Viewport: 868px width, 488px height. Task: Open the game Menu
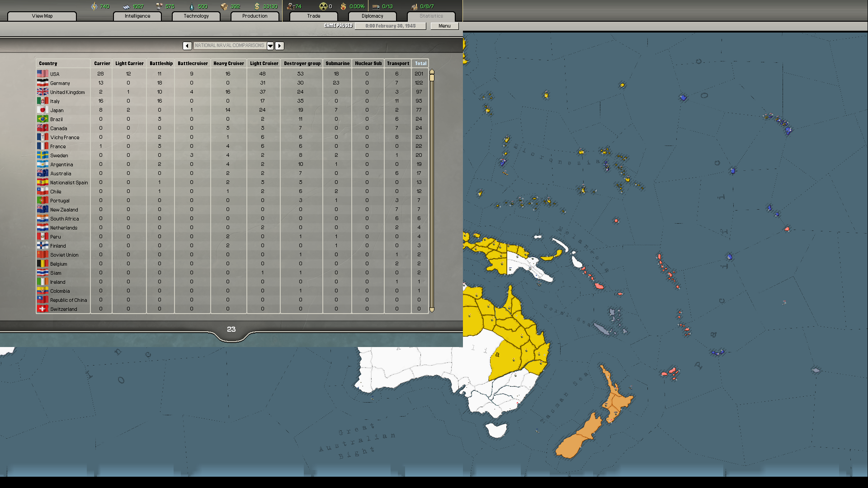click(444, 26)
